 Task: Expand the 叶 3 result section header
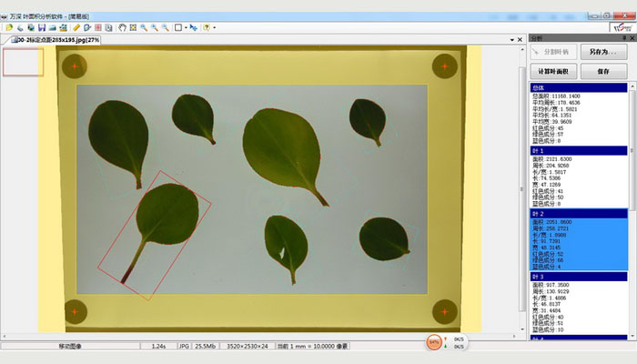click(x=578, y=276)
